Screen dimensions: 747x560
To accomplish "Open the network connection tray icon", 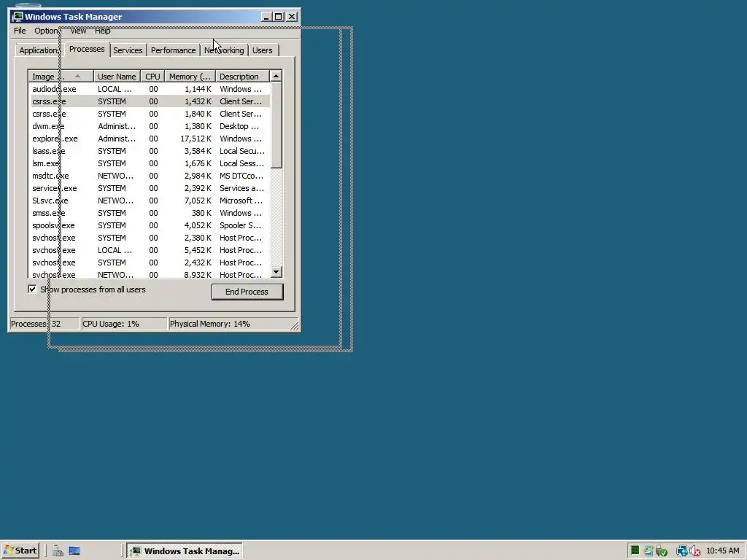I will (682, 551).
